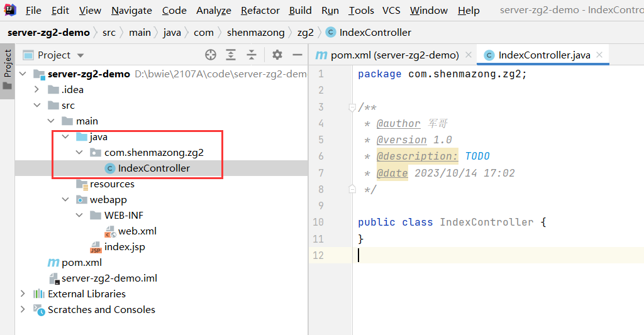Click the Maven icon beside pom.xml in tree
The height and width of the screenshot is (335, 644).
tap(53, 263)
